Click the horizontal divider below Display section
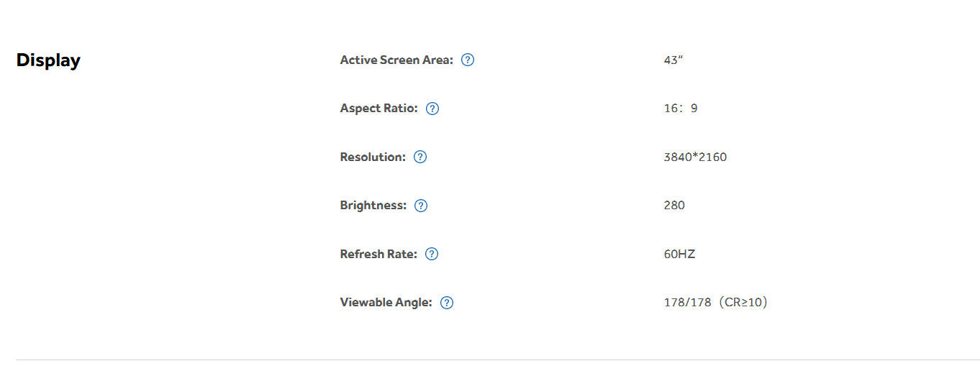Screen dimensions: 980x371 pyautogui.click(x=496, y=359)
